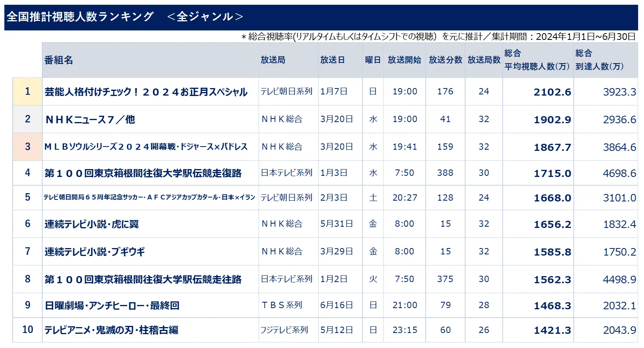Click the フジテレビ系列 broadcaster cell
Viewport: 644px width, 348px height.
284,330
